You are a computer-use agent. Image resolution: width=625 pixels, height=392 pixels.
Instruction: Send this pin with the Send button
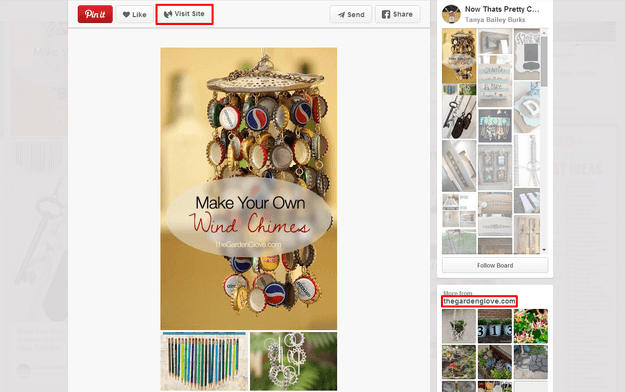[x=351, y=14]
